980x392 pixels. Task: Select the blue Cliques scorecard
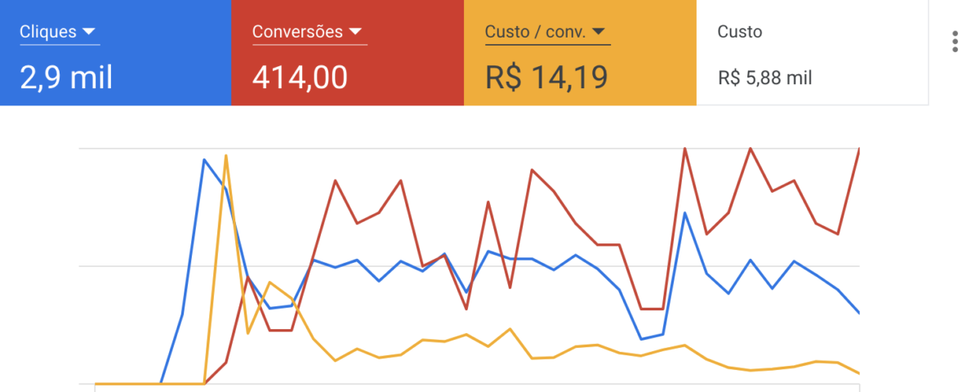pos(116,52)
